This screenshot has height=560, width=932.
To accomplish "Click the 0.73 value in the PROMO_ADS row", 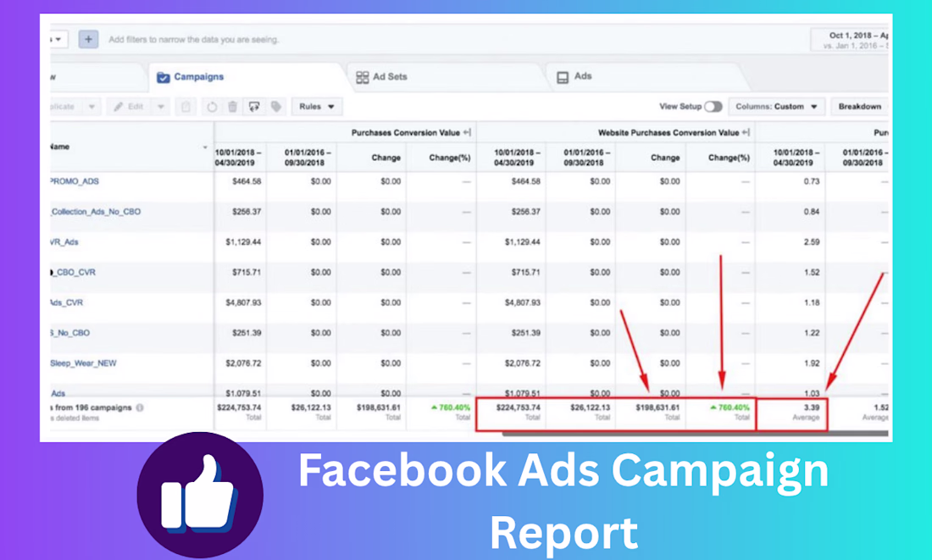I will [x=812, y=181].
